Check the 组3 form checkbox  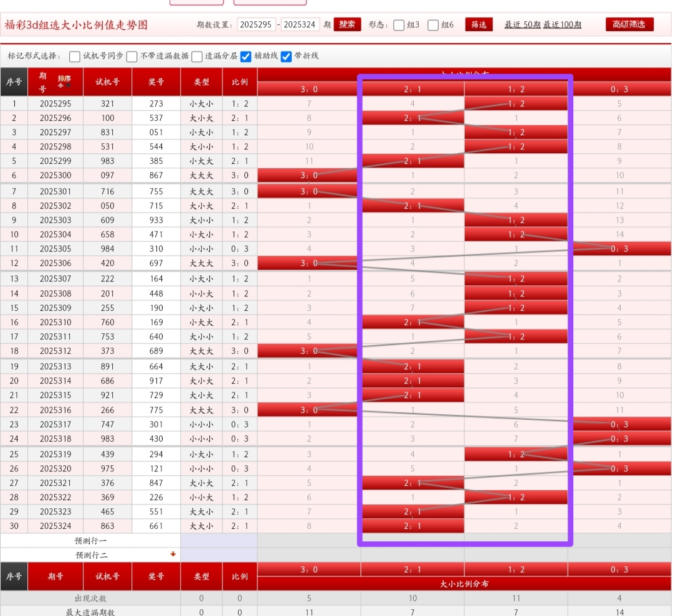399,25
